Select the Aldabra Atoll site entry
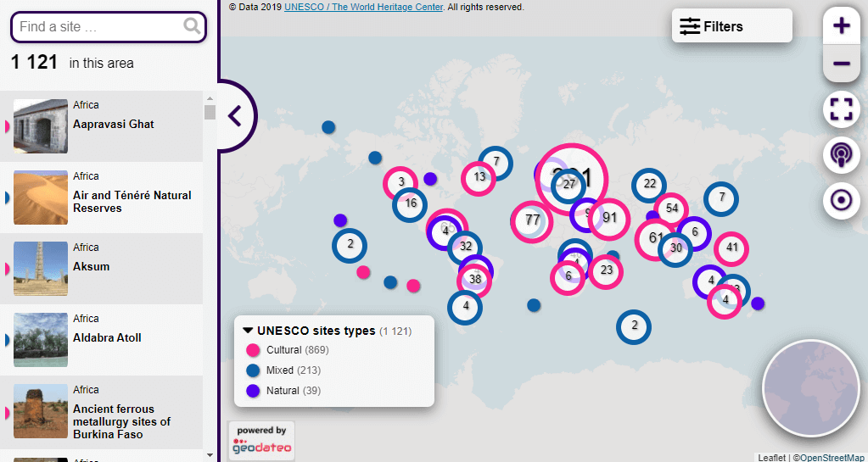The height and width of the screenshot is (462, 868). pos(101,340)
